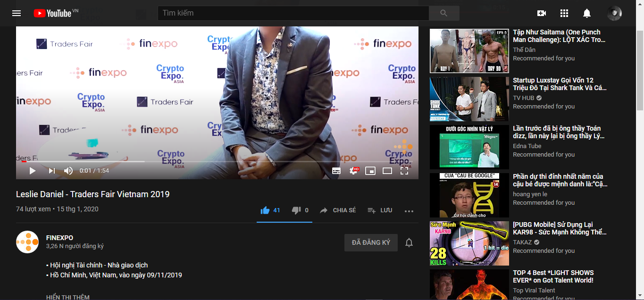644x300 pixels.
Task: Enable miniplayer mode
Action: point(370,171)
